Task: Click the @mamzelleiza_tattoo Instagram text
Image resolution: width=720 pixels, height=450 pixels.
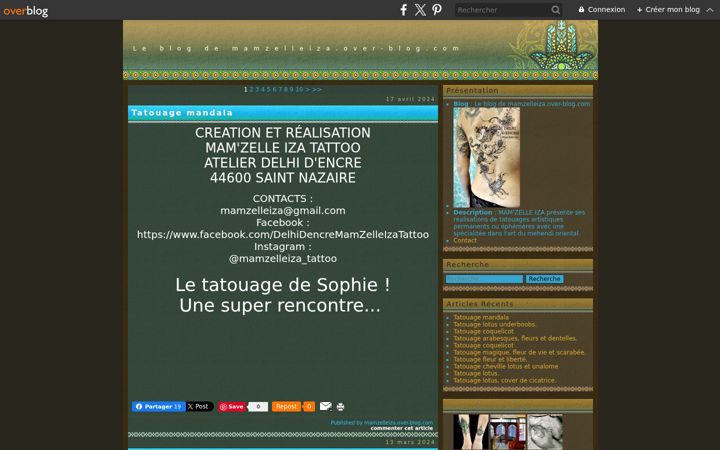Action: pyautogui.click(x=283, y=259)
